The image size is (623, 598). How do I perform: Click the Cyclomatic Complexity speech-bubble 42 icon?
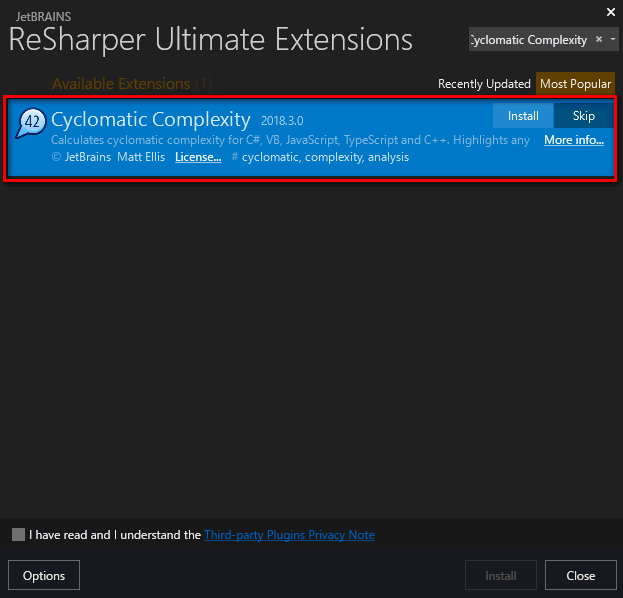[x=31, y=123]
